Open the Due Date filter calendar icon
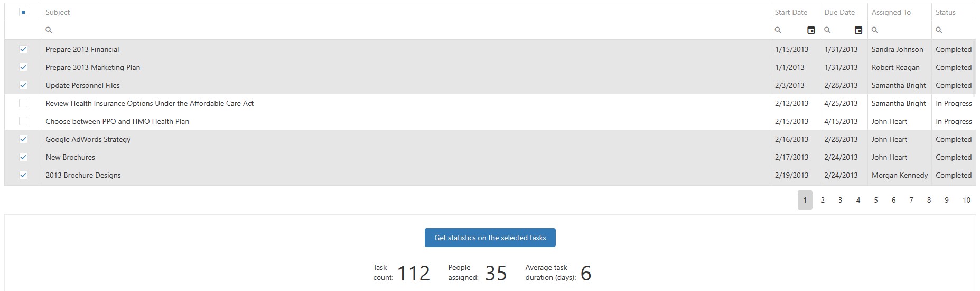Viewport: 980px width, 291px height. pyautogui.click(x=858, y=30)
